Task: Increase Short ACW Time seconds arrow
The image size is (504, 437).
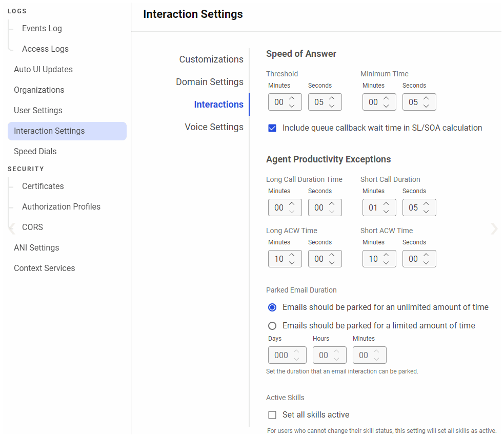Action: tap(426, 255)
